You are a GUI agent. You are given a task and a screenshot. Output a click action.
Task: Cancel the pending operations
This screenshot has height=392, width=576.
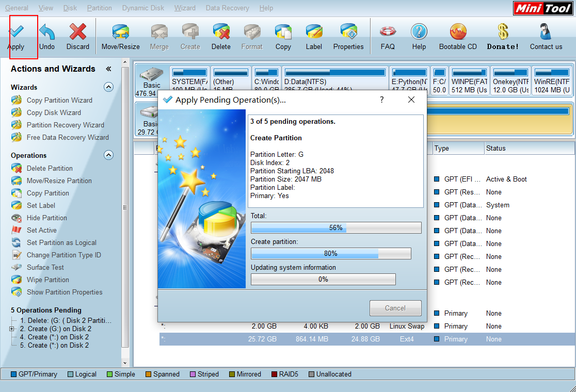[395, 308]
